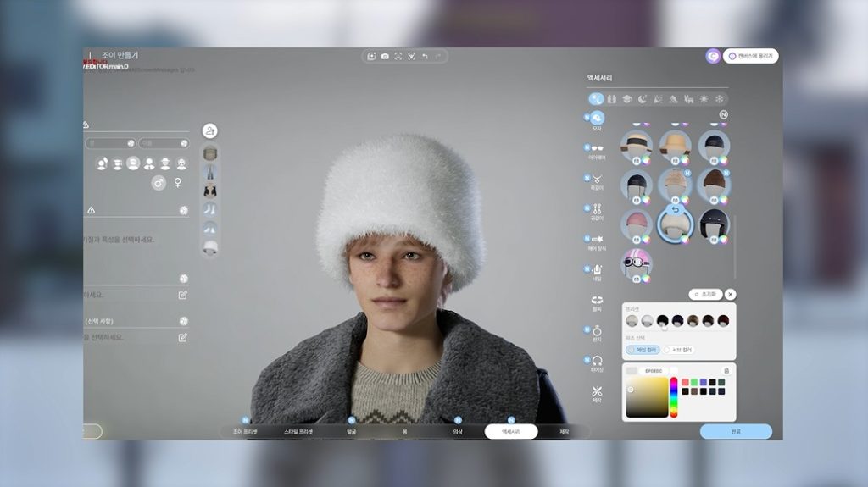Select the black motorcycle helmet thumbnail
The image size is (868, 487).
714,224
